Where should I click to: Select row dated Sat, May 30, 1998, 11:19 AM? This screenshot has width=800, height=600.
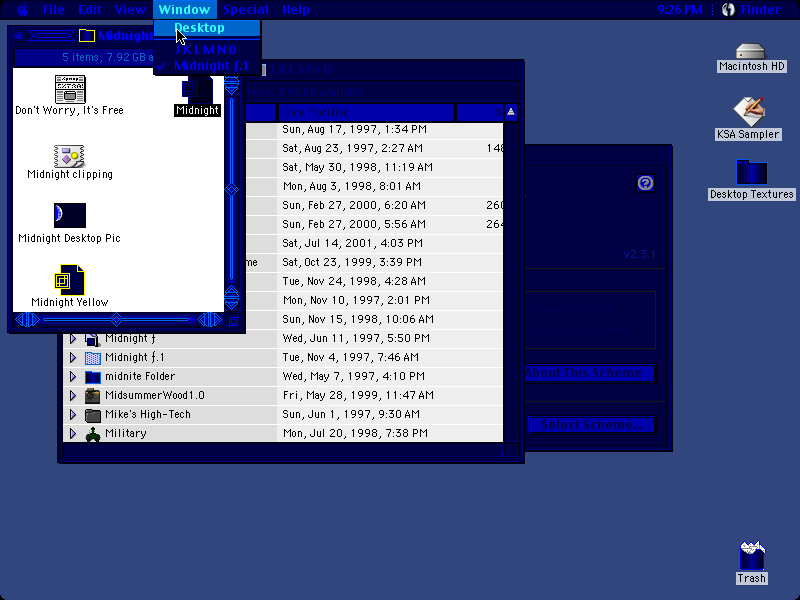coord(376,167)
